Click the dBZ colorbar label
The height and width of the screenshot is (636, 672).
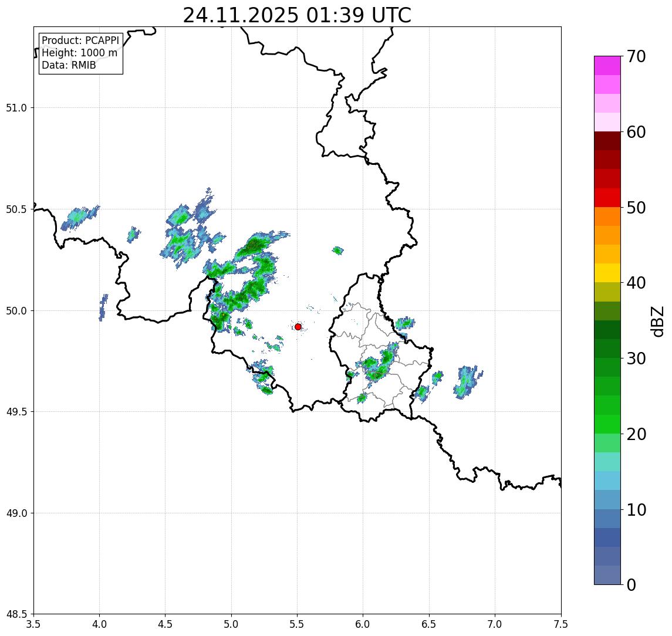657,322
